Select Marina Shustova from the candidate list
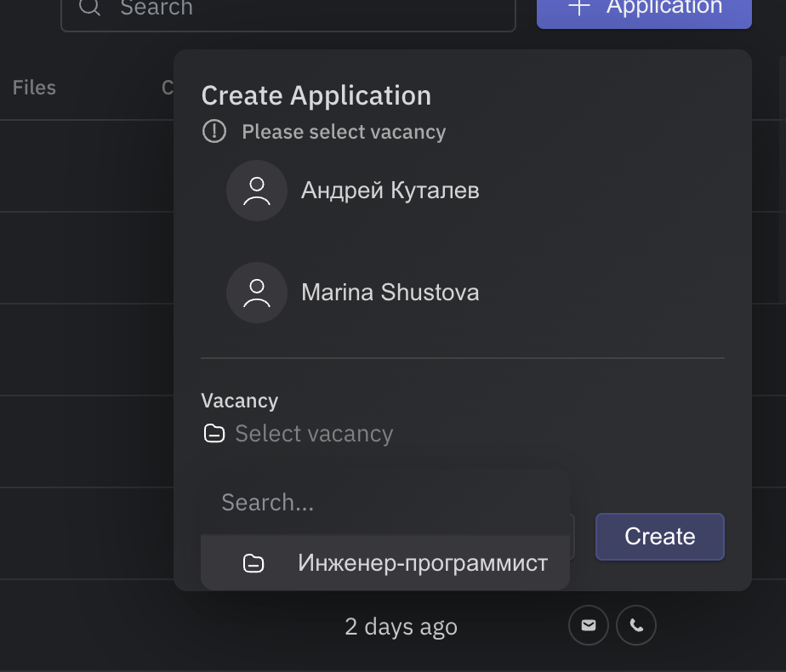Screen dimensions: 786x672 390,293
